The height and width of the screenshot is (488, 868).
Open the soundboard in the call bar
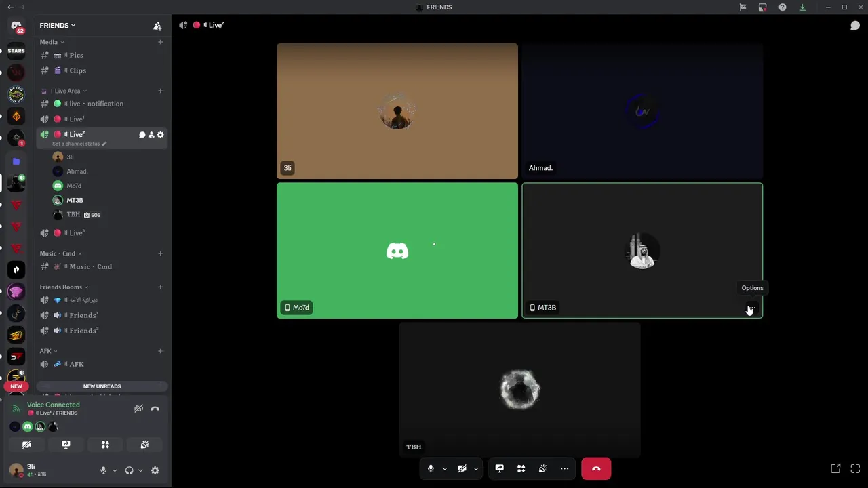[x=543, y=468]
